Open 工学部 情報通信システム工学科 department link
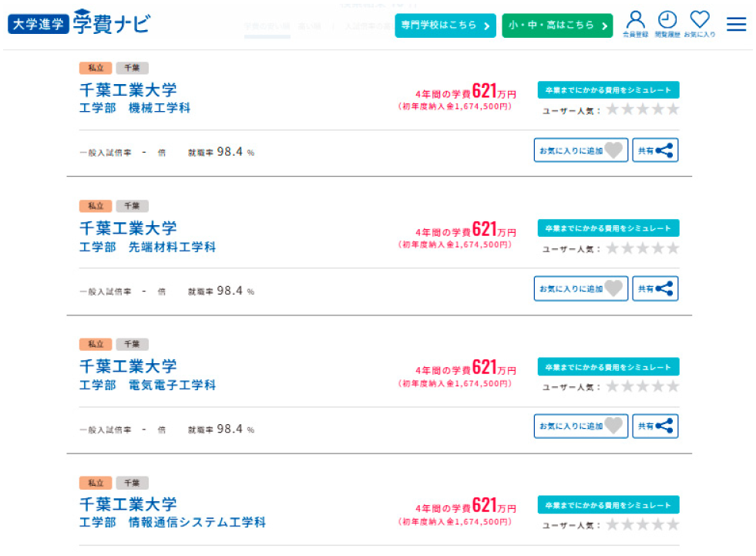The width and height of the screenshot is (756, 556). point(173,522)
